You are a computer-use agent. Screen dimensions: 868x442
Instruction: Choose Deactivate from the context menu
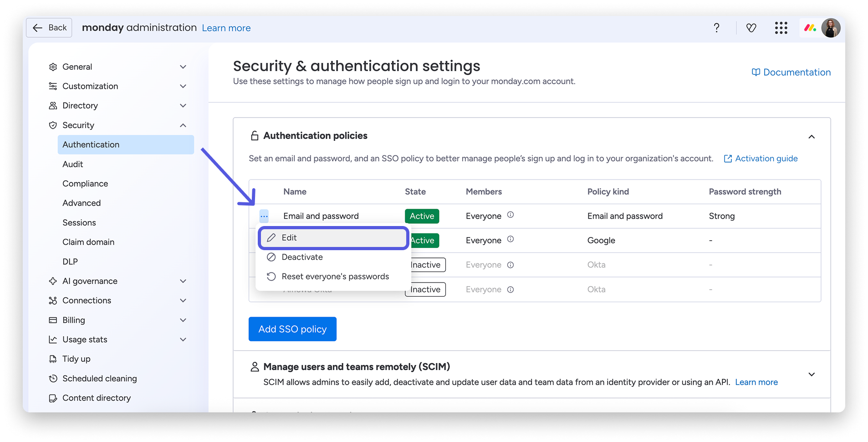(333, 257)
